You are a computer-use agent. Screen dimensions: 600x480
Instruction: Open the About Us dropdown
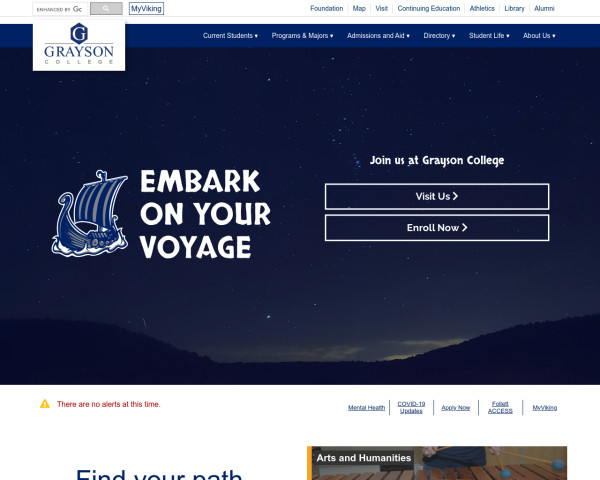(539, 36)
